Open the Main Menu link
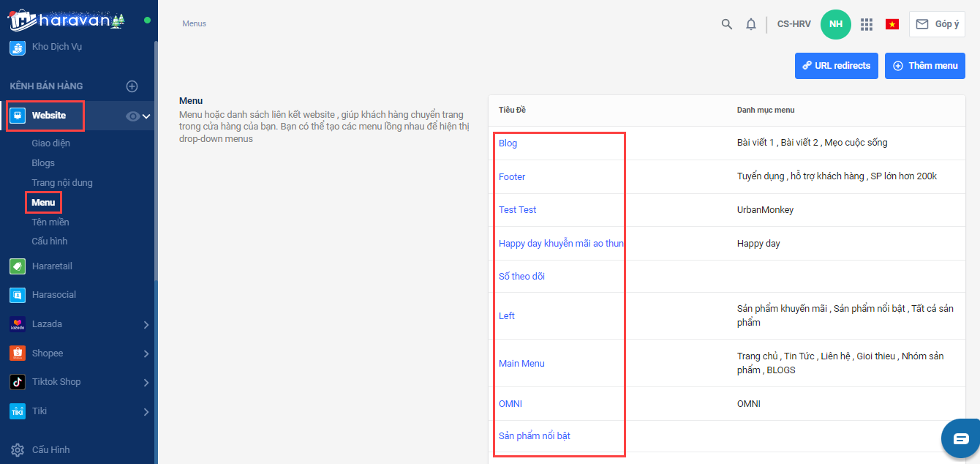The width and height of the screenshot is (980, 464). pyautogui.click(x=521, y=363)
